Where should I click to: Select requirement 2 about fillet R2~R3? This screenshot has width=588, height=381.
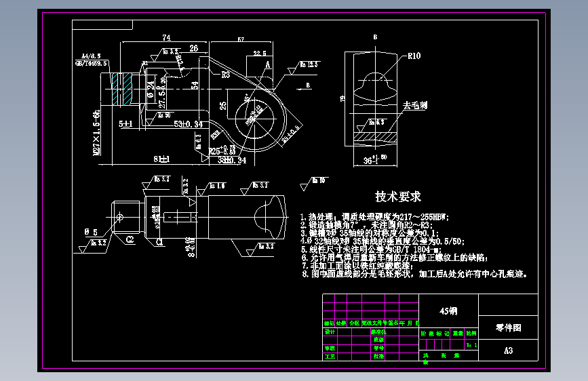tap(366, 225)
